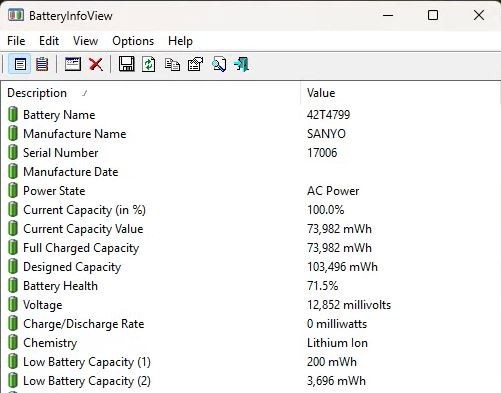Click the value 42T4799
The height and width of the screenshot is (393, 501).
pyautogui.click(x=328, y=115)
